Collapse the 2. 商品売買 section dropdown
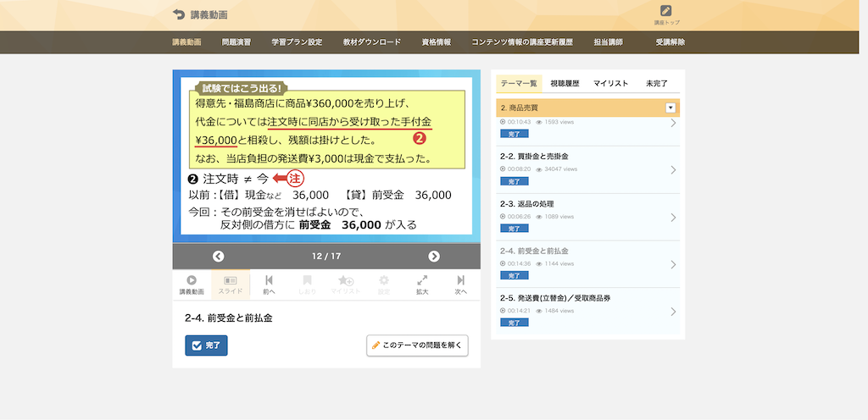 click(x=670, y=108)
